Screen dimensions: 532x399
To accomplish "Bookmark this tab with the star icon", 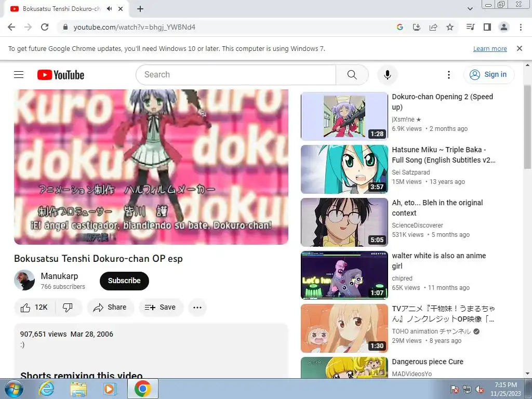I will (x=450, y=27).
